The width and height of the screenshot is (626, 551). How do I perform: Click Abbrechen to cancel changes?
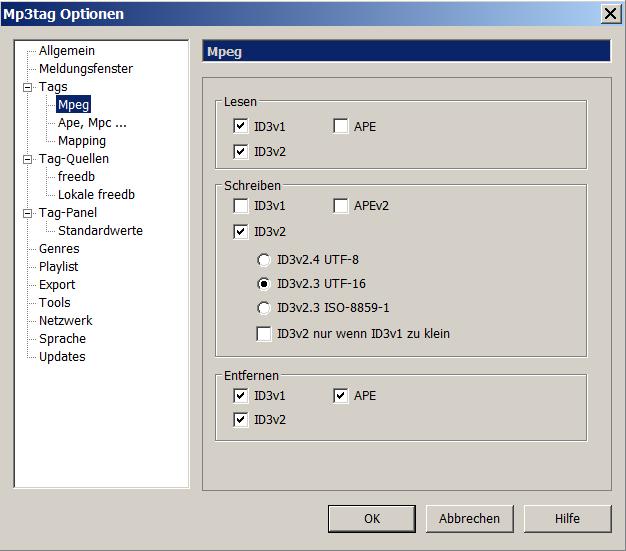point(470,519)
